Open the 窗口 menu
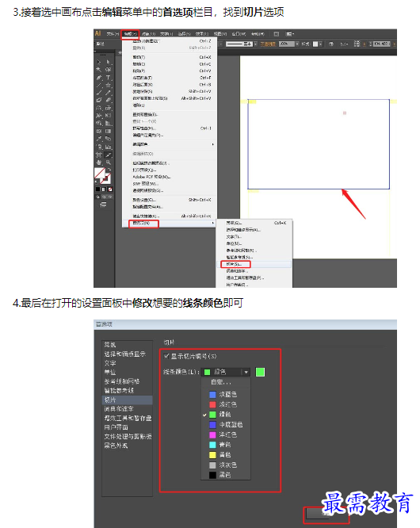The image size is (420, 528). (x=239, y=33)
